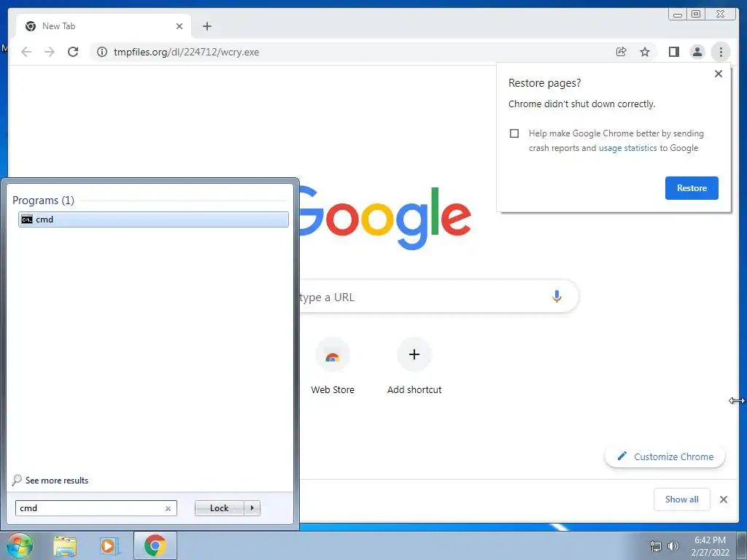Dismiss the Restore pages popup
The height and width of the screenshot is (560, 747).
(x=719, y=74)
